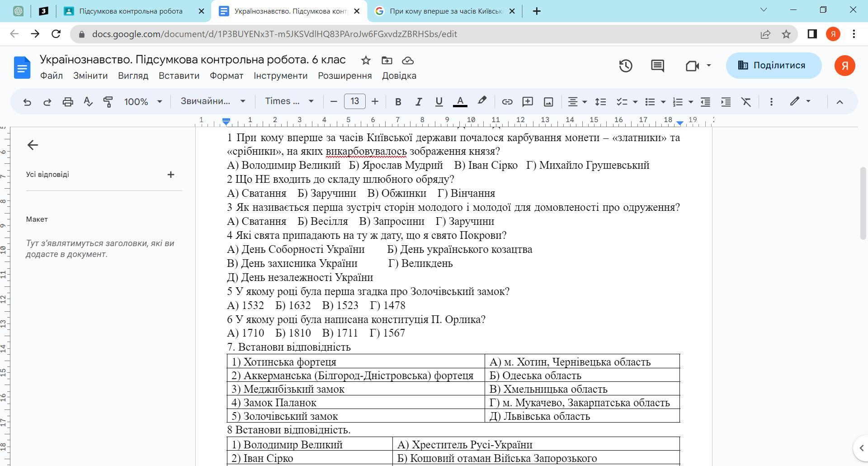The height and width of the screenshot is (466, 868).
Task: Open the Файл menu
Action: [x=52, y=76]
